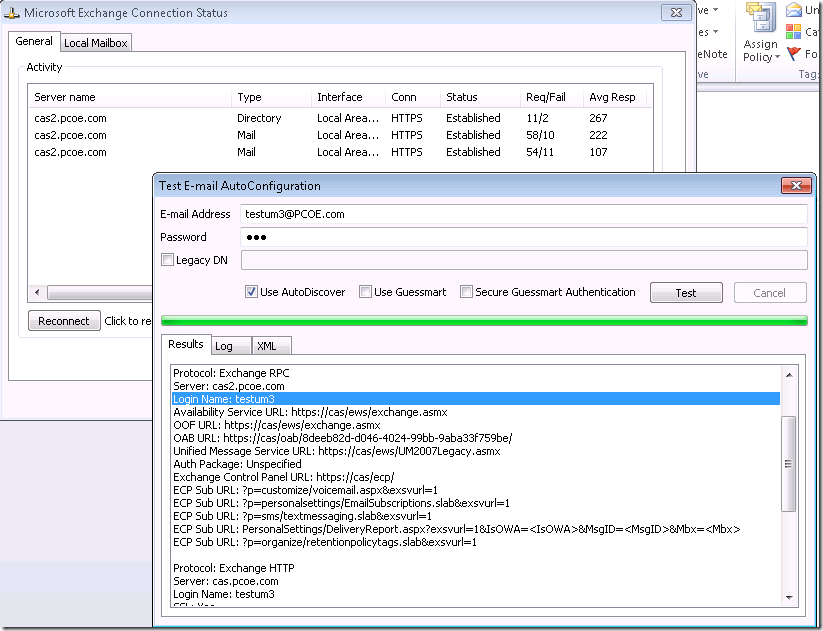Screen dimensions: 823x631
Task: Open the Local Mailbox tab
Action: coord(96,43)
